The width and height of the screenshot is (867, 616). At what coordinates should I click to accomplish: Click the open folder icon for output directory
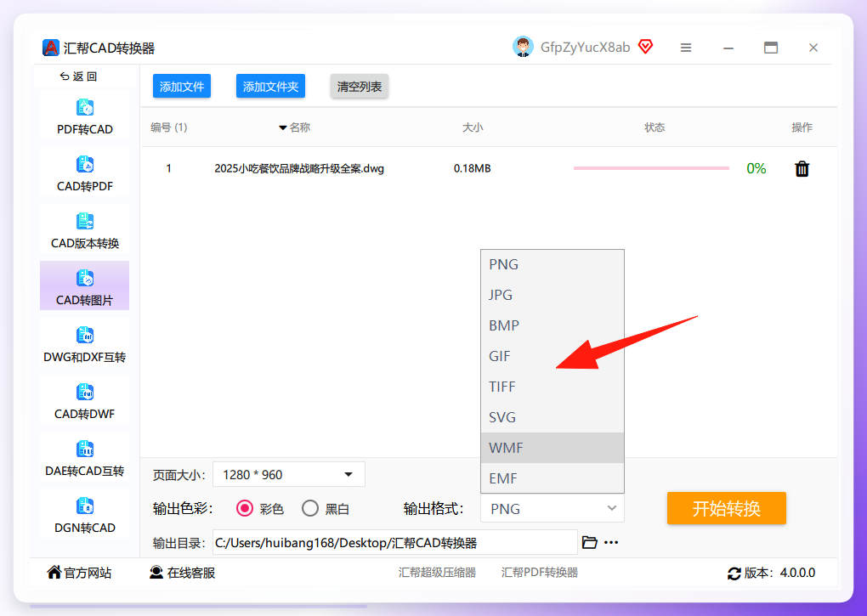pyautogui.click(x=589, y=543)
